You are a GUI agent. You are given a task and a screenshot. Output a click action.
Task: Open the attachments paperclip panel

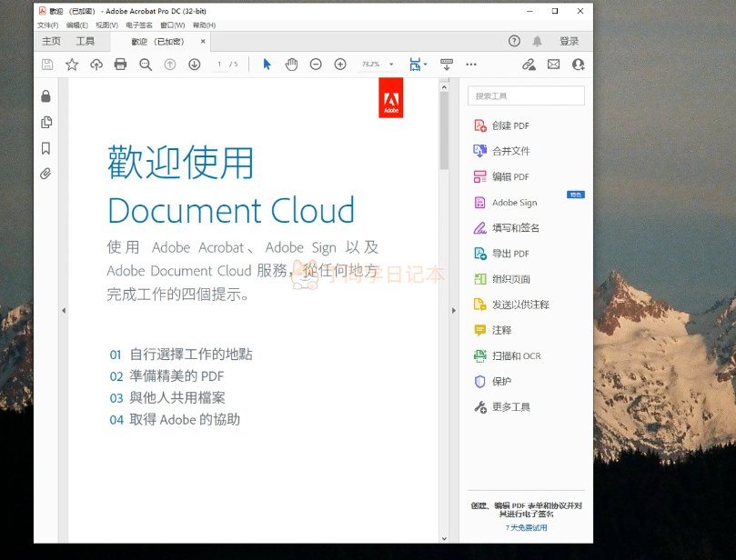46,174
